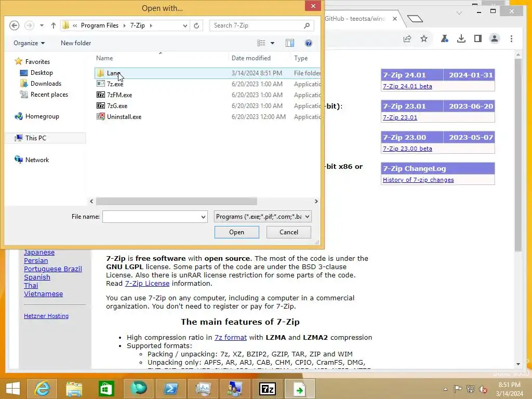Open File Explorer from taskbar
The width and height of the screenshot is (532, 399).
[74, 389]
